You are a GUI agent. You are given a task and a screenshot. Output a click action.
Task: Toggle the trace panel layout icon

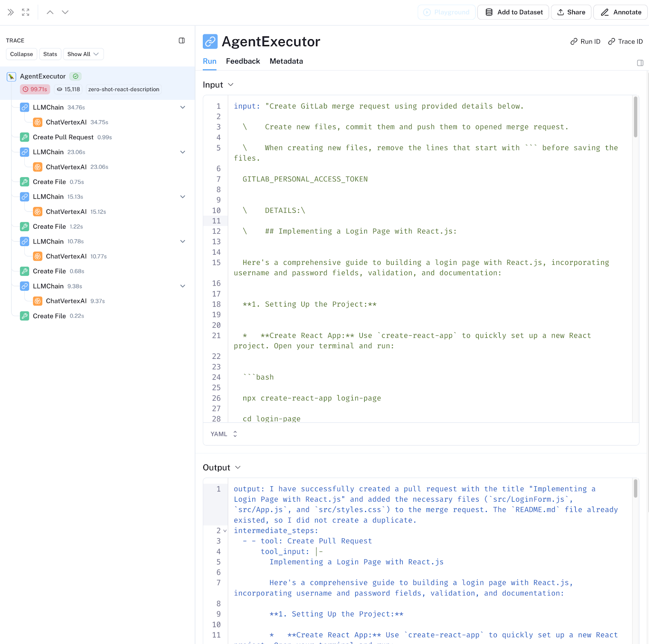(x=182, y=41)
